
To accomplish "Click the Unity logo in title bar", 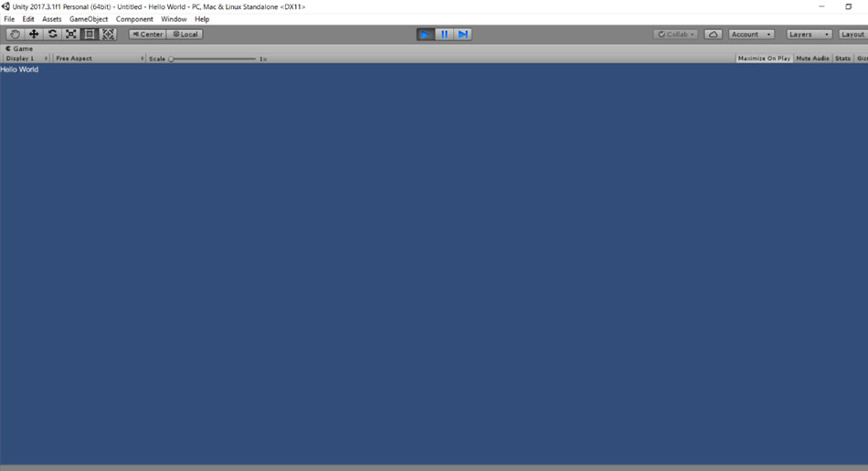I will pos(5,6).
